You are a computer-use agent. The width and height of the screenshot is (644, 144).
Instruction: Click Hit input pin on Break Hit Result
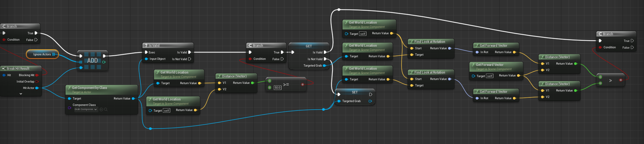4,75
